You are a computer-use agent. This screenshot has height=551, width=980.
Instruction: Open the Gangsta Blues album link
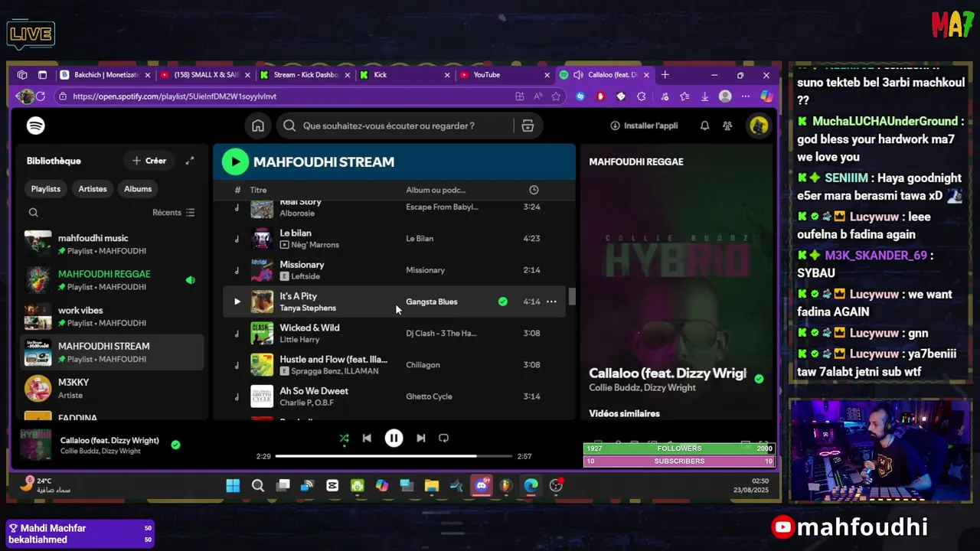point(432,302)
